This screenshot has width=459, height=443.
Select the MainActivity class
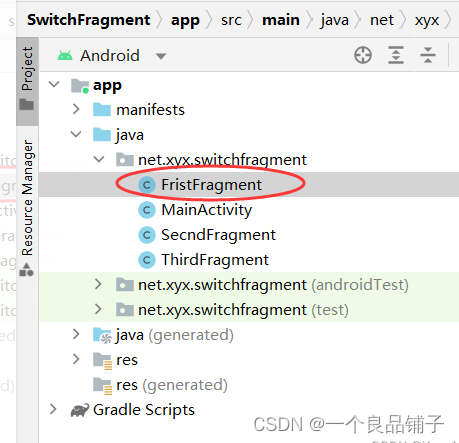pyautogui.click(x=207, y=210)
